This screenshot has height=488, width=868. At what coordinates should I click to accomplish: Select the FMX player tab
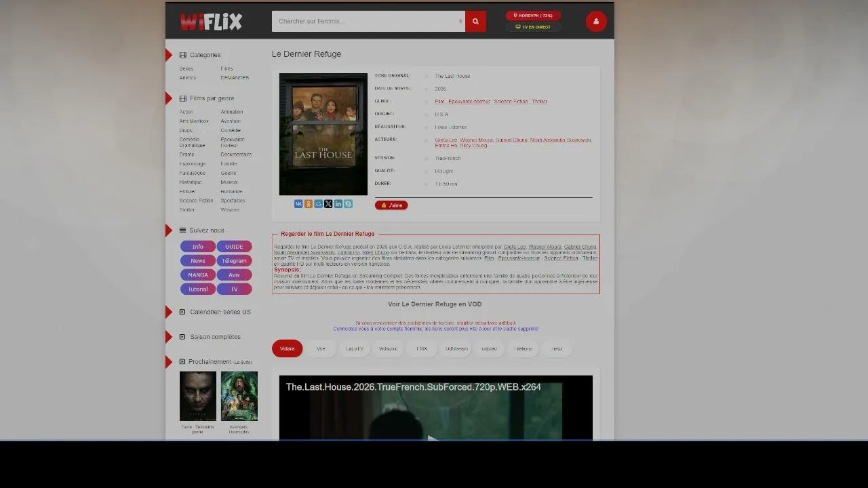coord(422,349)
